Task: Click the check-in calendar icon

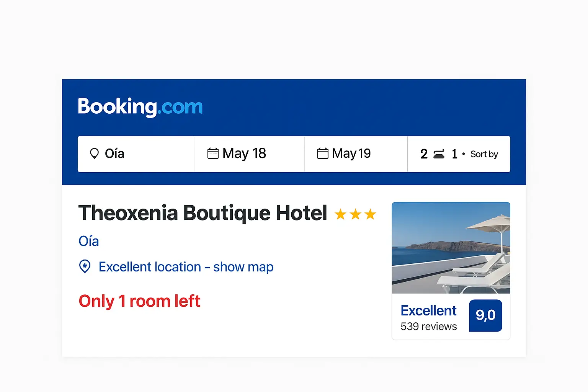Action: (x=213, y=154)
